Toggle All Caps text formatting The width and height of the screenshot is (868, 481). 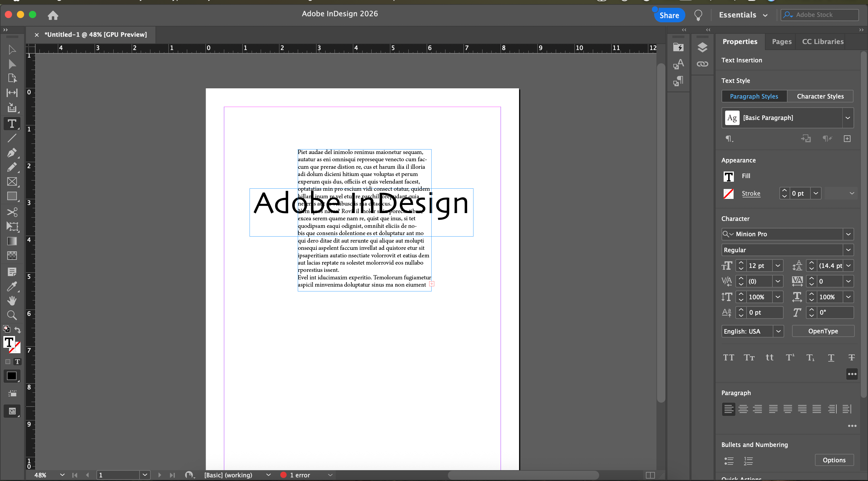[x=728, y=357]
